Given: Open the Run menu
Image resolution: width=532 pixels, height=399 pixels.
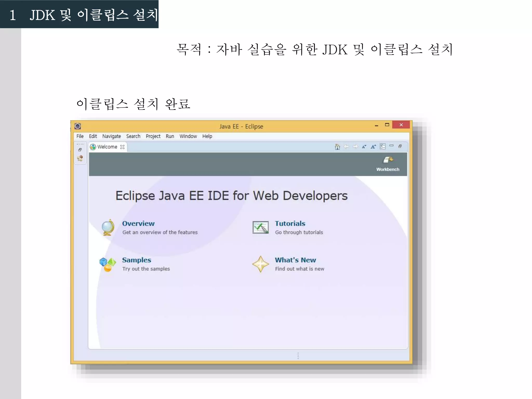Looking at the screenshot, I should coord(170,136).
